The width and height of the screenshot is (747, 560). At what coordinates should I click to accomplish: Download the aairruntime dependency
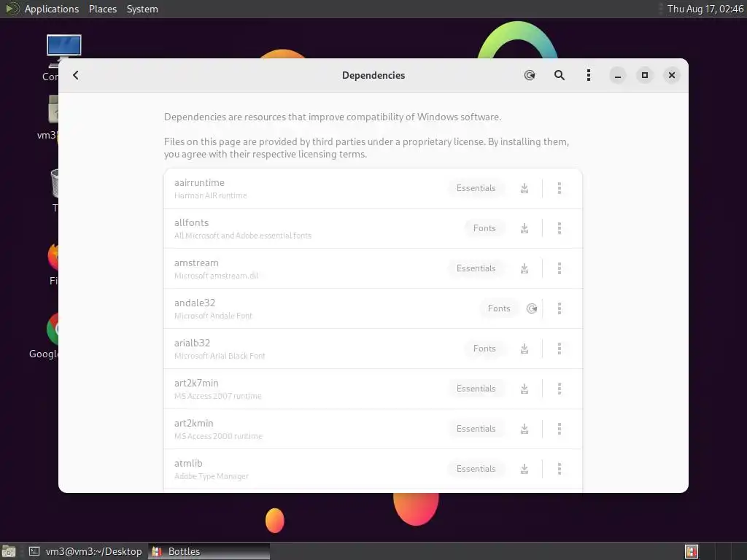click(x=524, y=188)
